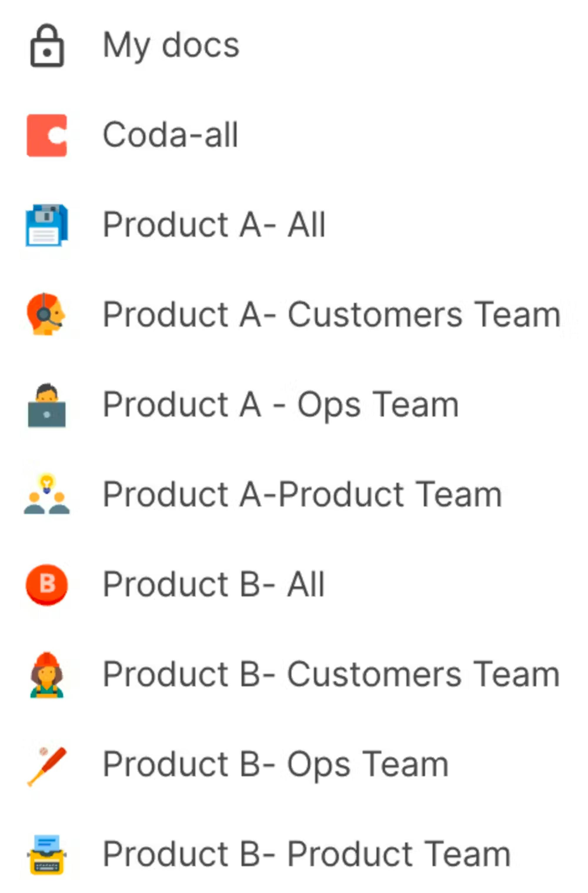The height and width of the screenshot is (893, 588).
Task: Click the red circle B icon
Action: 47,584
